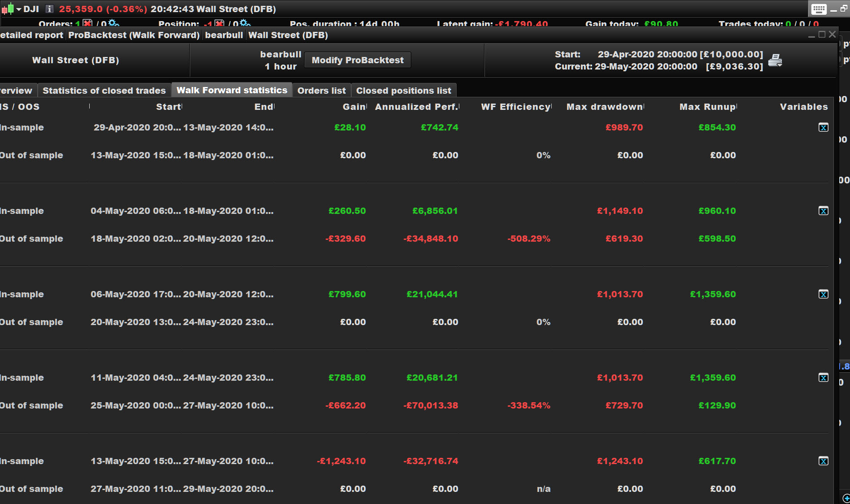Screen dimensions: 850x504
Task: Cancel pending orders with the Orders red X
Action: 87,23
